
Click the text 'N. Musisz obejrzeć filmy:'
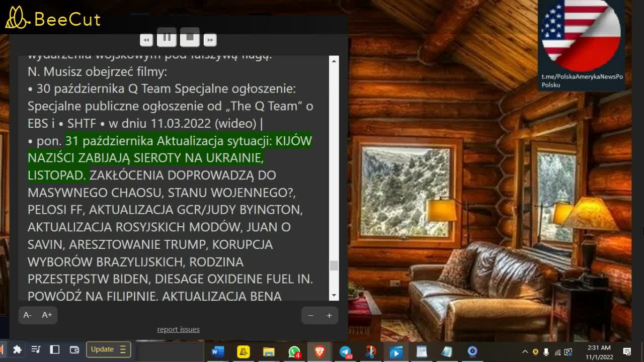pyautogui.click(x=97, y=71)
